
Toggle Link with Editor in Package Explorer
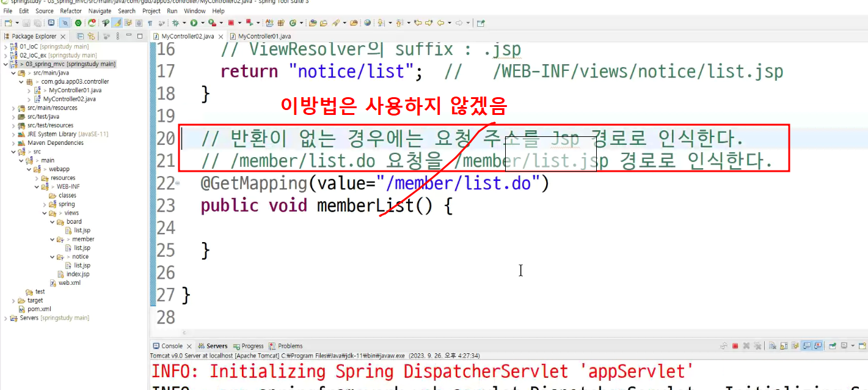click(x=91, y=36)
